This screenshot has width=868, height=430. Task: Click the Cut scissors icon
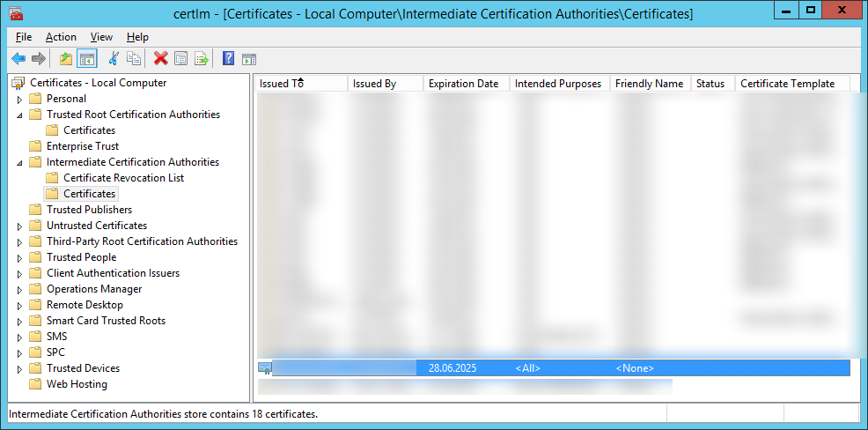pos(113,59)
